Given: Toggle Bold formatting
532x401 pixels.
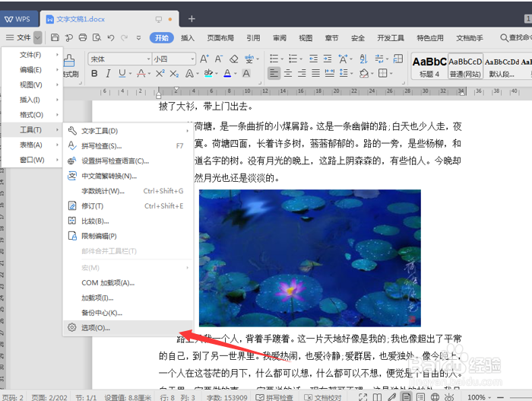Looking at the screenshot, I should pyautogui.click(x=94, y=73).
